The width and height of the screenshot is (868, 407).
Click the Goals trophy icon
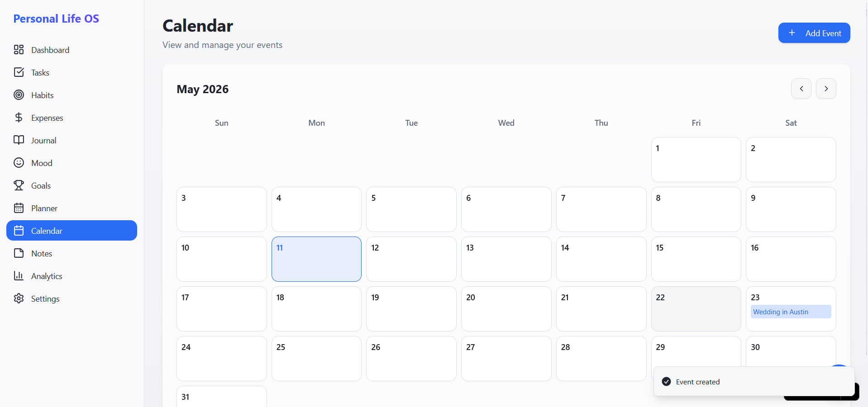[x=19, y=185]
